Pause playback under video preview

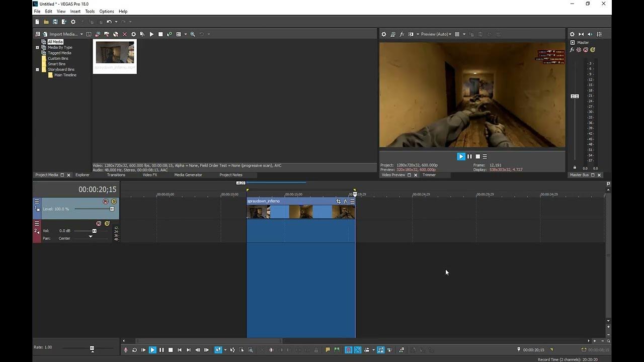click(x=469, y=156)
